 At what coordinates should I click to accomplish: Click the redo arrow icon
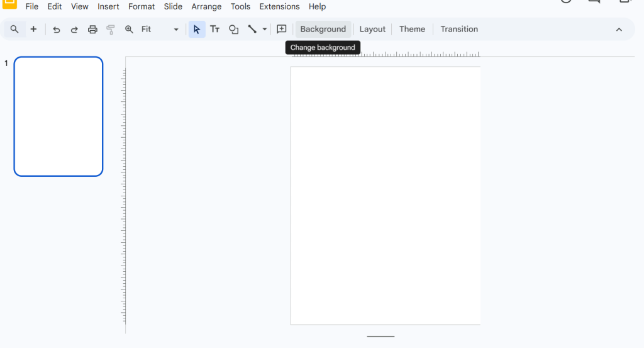point(74,30)
